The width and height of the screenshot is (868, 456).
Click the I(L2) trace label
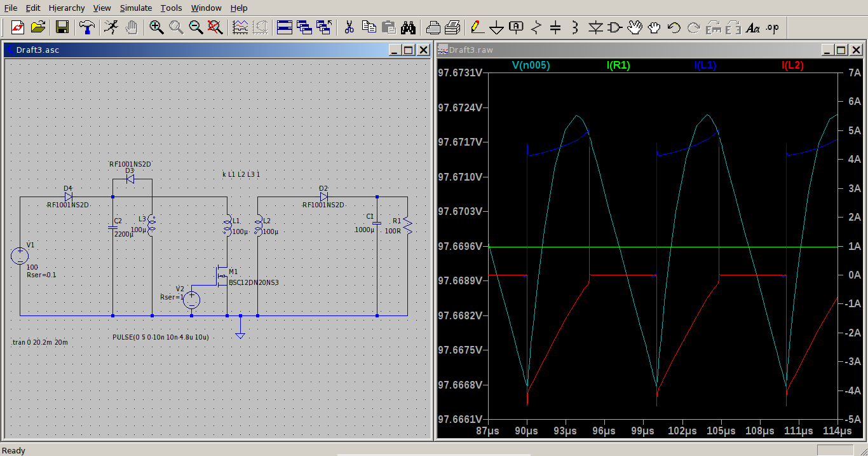click(x=792, y=65)
